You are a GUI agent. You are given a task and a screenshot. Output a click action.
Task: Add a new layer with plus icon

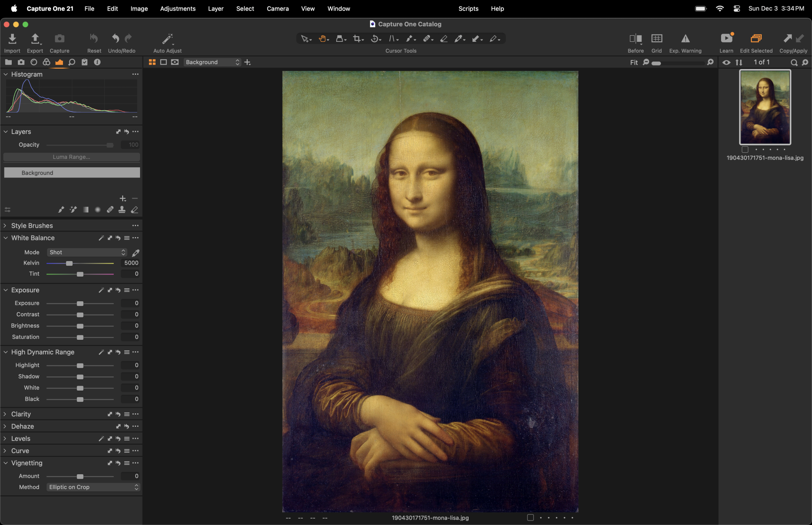[x=123, y=199]
